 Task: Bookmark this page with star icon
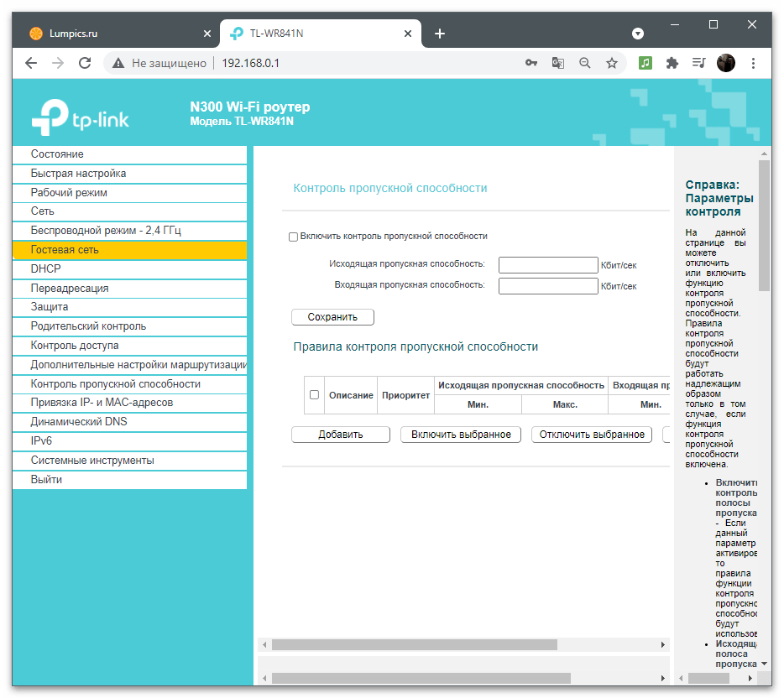point(612,63)
